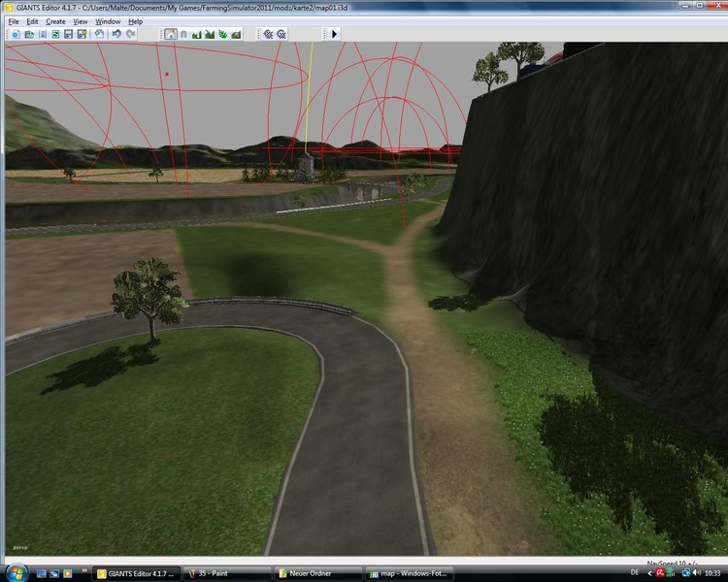Click the 10:33 system clock
728x582 pixels.
pos(712,573)
